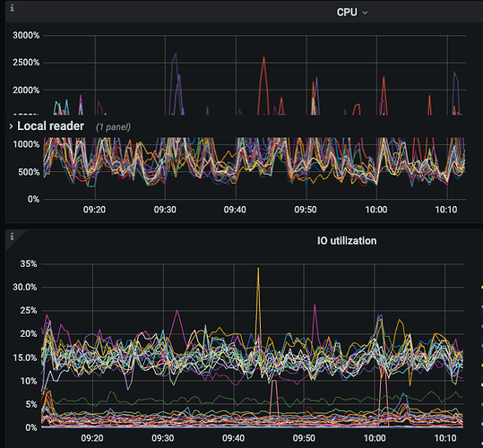
Task: Click the green legend swatch in IO utilization
Action: [x=482, y=404]
